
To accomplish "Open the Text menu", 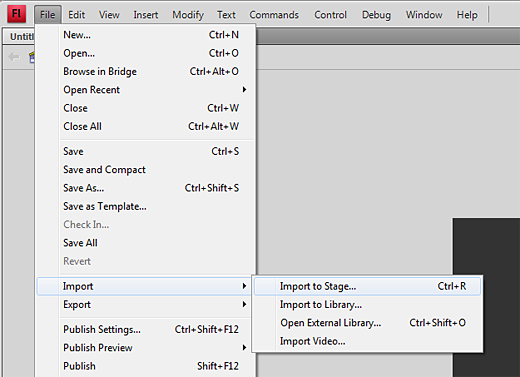I will click(226, 15).
